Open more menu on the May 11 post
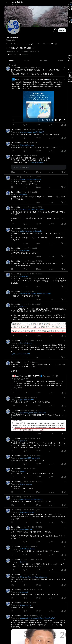The image size is (72, 644). pyautogui.click(x=65, y=143)
